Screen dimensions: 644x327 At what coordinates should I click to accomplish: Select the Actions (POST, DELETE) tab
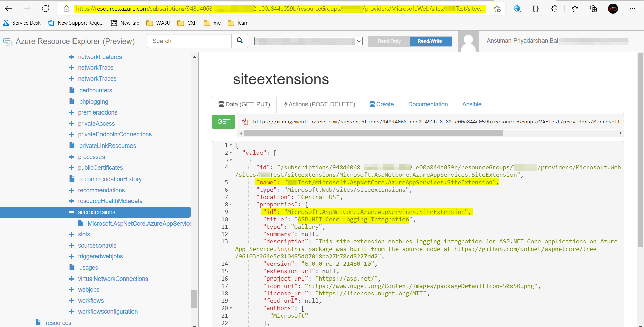(320, 104)
